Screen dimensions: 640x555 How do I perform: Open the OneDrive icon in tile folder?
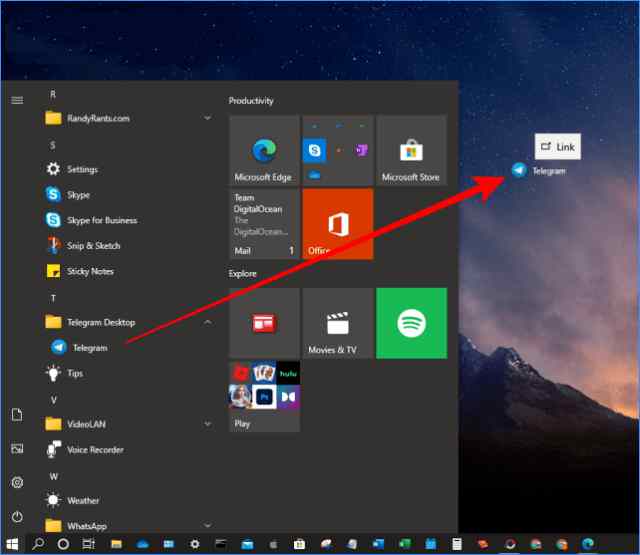pyautogui.click(x=314, y=175)
